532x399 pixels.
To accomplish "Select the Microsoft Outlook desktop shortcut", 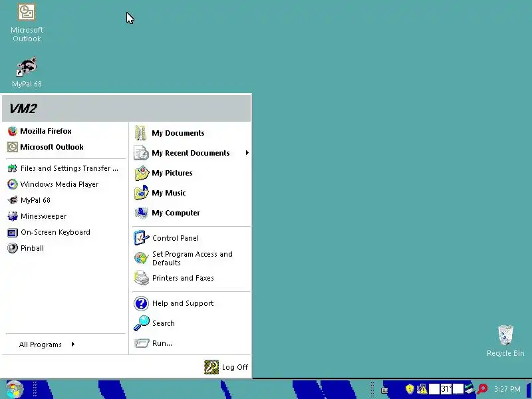I will [x=27, y=23].
